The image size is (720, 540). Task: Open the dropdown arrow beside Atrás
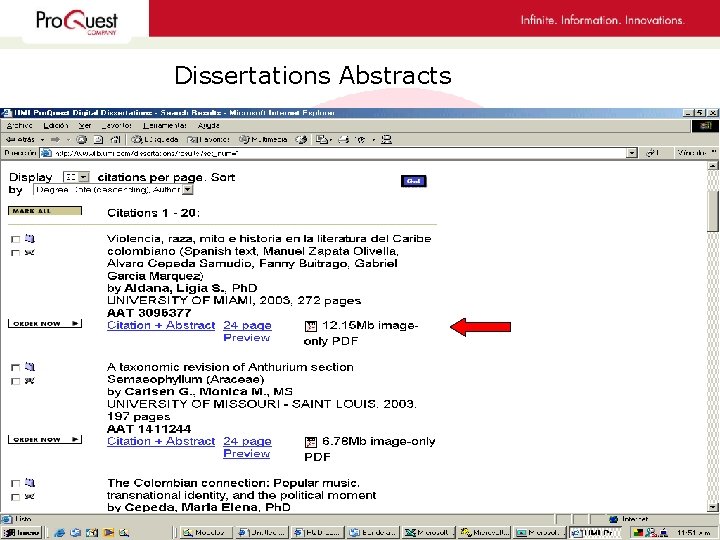(43, 139)
